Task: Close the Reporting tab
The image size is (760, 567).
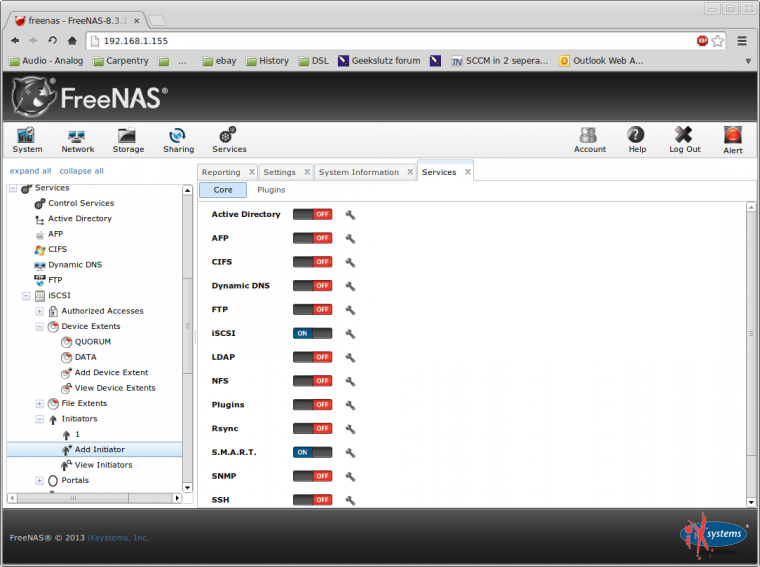Action: (x=252, y=172)
